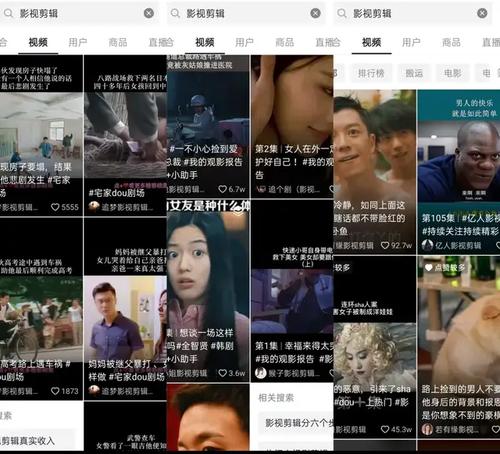500x454 pixels.
Task: Focus the 影视剪辑 search field in left screen
Action: coord(79,13)
